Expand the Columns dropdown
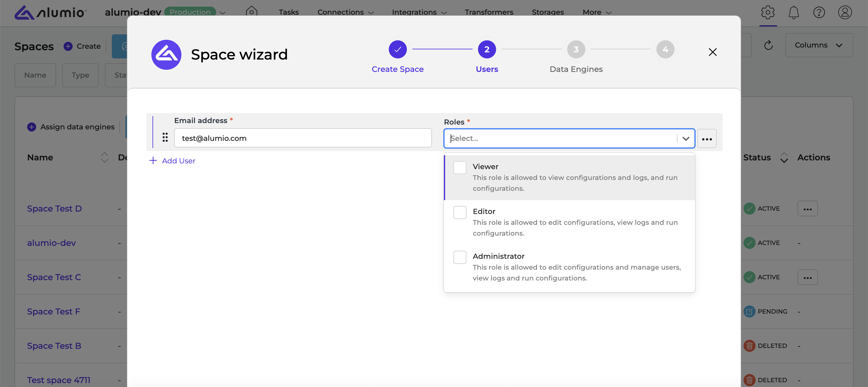 (819, 45)
